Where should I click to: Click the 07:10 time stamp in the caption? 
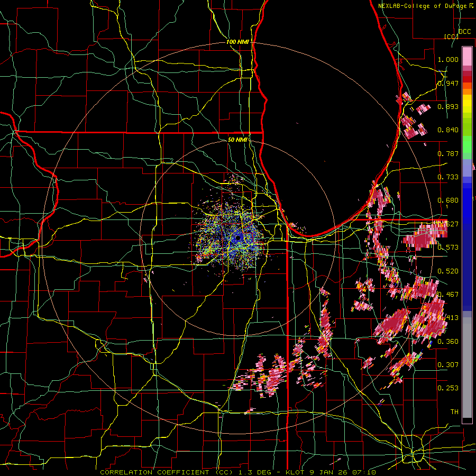(x=364, y=472)
